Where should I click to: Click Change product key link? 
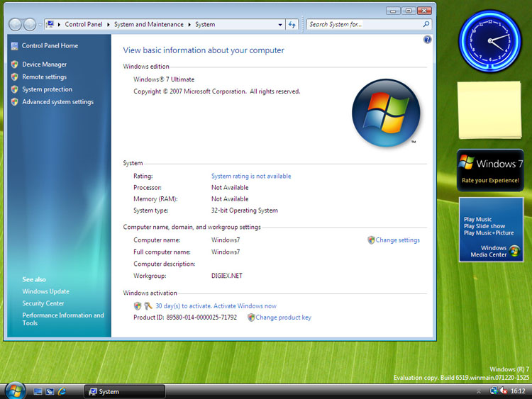(x=283, y=317)
